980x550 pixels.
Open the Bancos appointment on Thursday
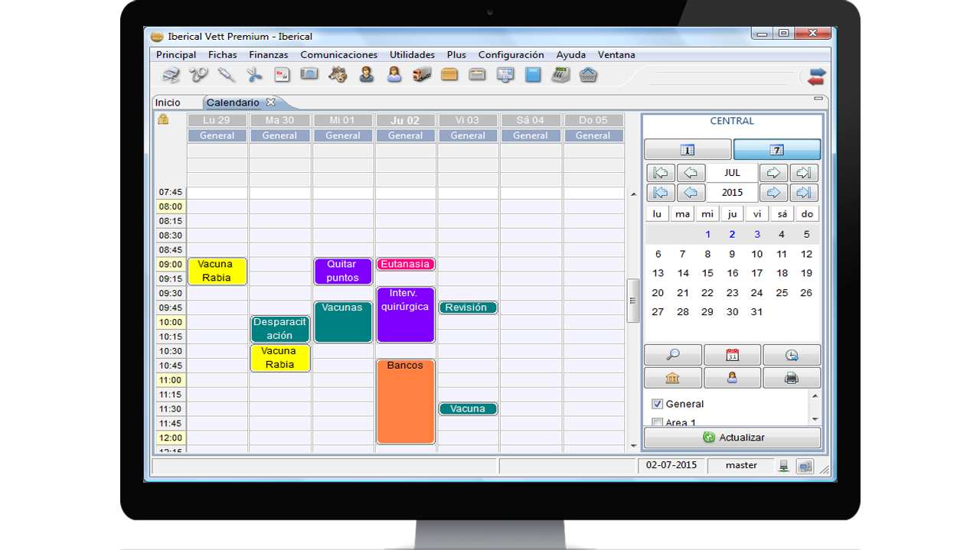(405, 402)
